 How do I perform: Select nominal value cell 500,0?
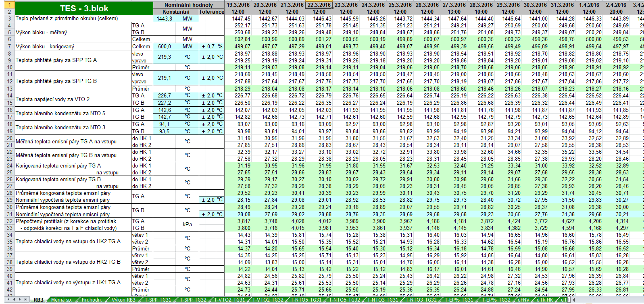tap(165, 46)
